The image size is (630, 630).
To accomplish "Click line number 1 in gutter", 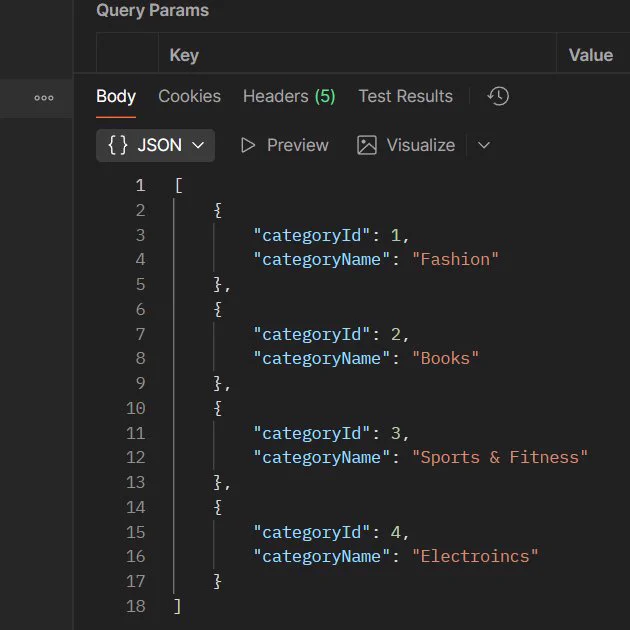I will coord(140,185).
